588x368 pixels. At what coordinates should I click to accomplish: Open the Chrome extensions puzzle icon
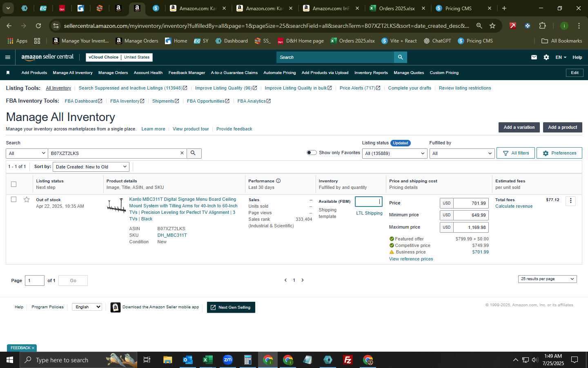(x=542, y=26)
